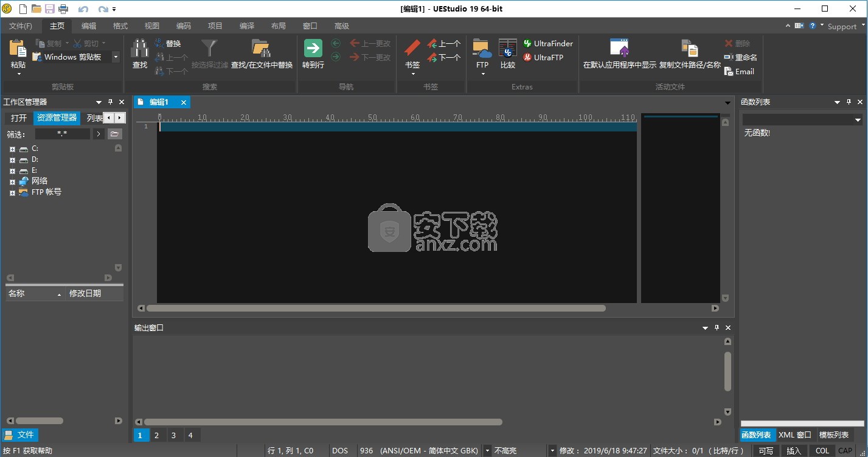This screenshot has width=868, height=457.
Task: Click the Compare (比较) icon
Action: (508, 49)
